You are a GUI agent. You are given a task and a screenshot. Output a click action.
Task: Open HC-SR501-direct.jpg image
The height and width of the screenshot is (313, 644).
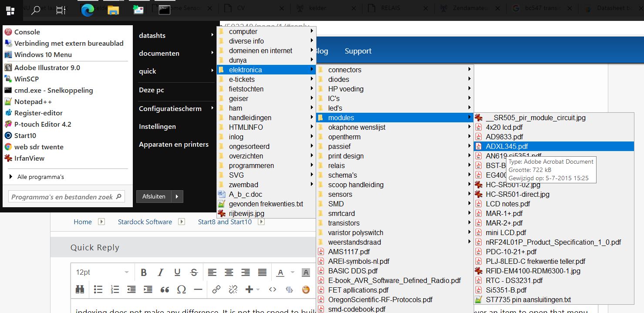click(x=553, y=194)
